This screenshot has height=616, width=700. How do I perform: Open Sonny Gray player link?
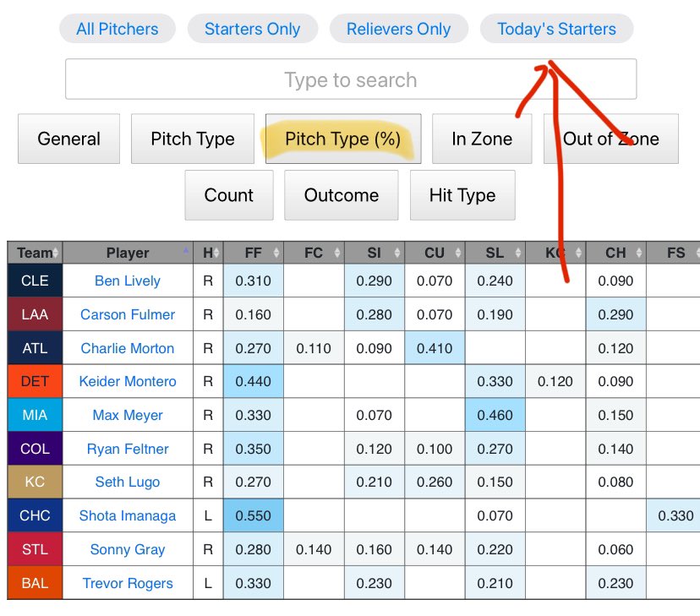[x=128, y=549]
